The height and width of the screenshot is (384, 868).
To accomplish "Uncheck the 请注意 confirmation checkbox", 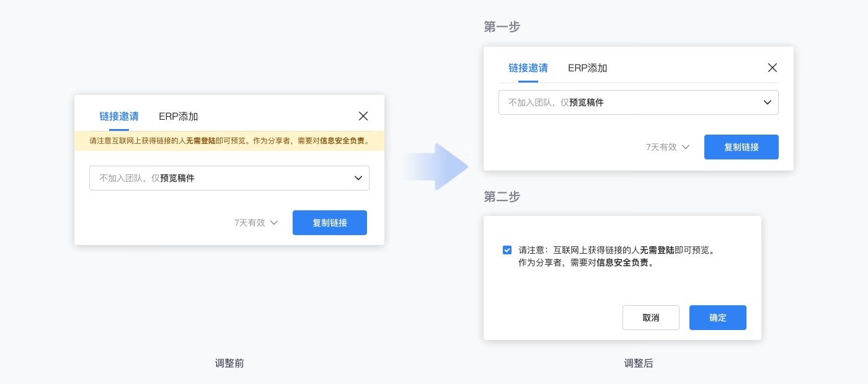I will (507, 250).
